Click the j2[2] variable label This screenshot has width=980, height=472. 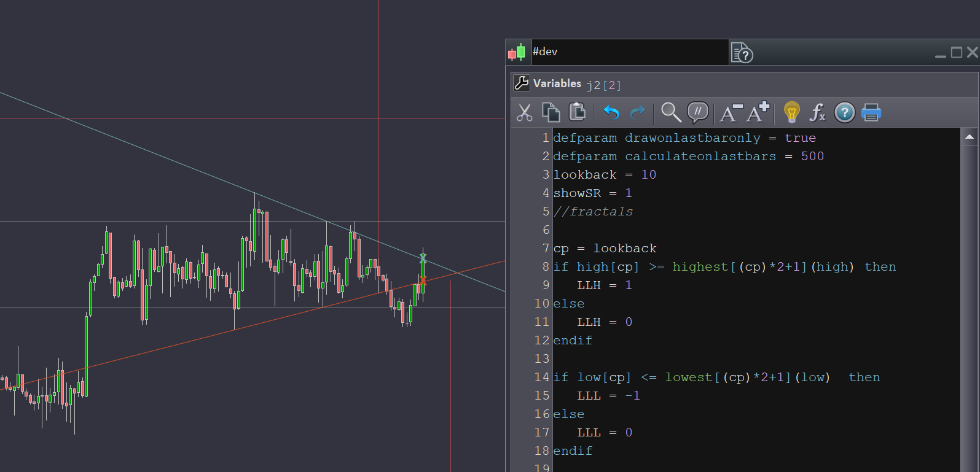(x=603, y=85)
